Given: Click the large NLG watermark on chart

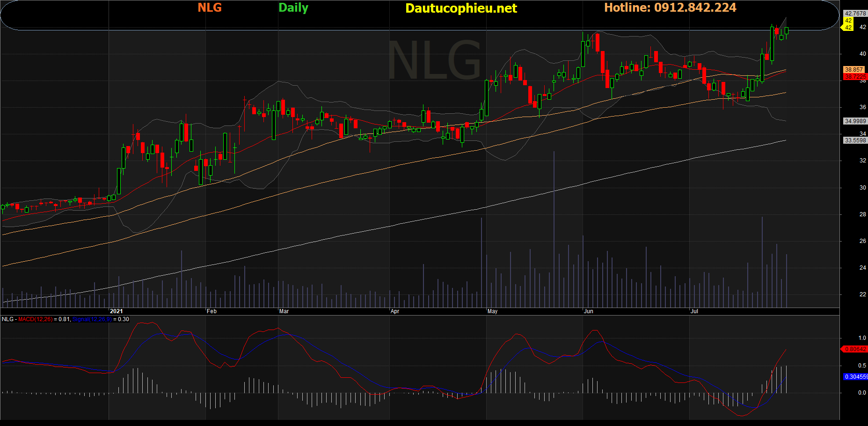Looking at the screenshot, I should click(434, 60).
